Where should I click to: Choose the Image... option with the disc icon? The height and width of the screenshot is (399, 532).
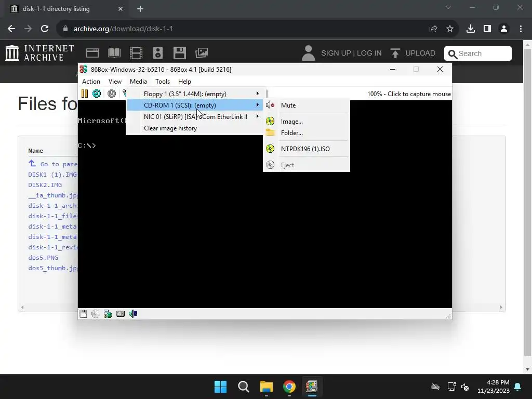click(x=307, y=122)
